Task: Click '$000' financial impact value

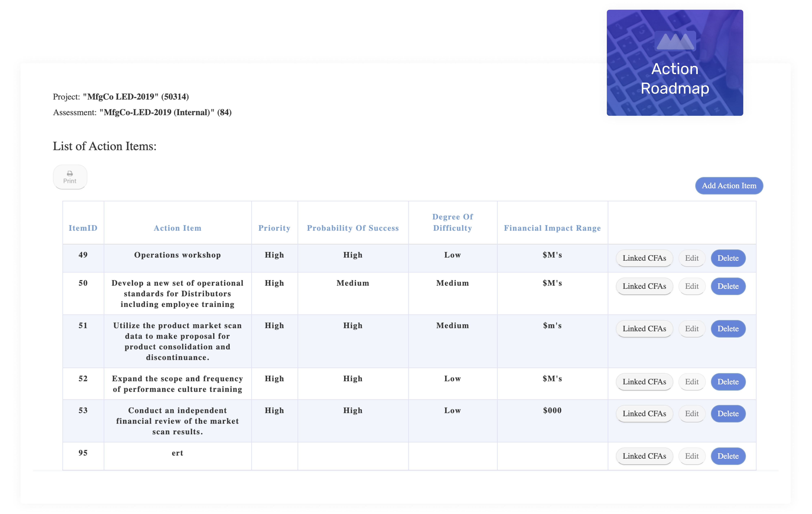Action: (x=552, y=410)
